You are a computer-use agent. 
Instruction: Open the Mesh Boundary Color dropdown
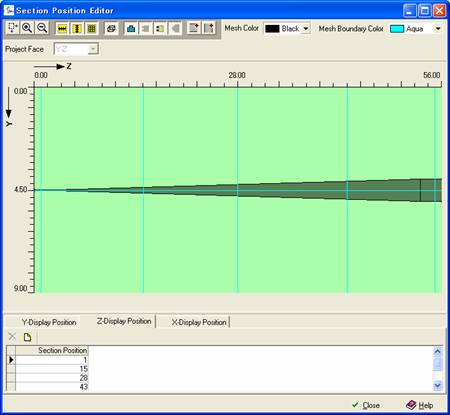(438, 29)
